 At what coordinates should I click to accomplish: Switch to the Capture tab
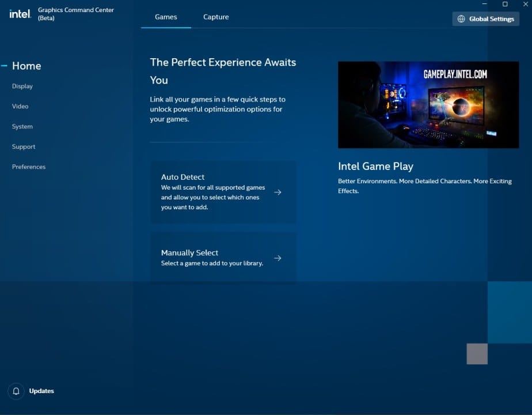(x=216, y=17)
